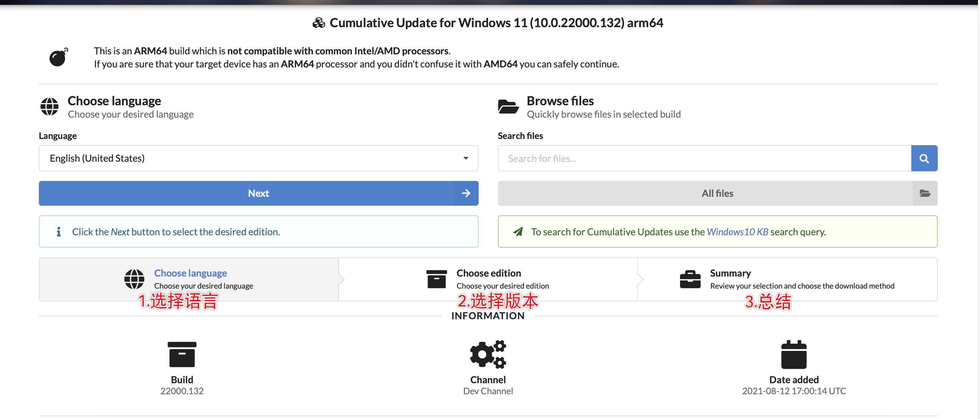Click the info icon in the blue notice
980x419 pixels.
pyautogui.click(x=58, y=232)
